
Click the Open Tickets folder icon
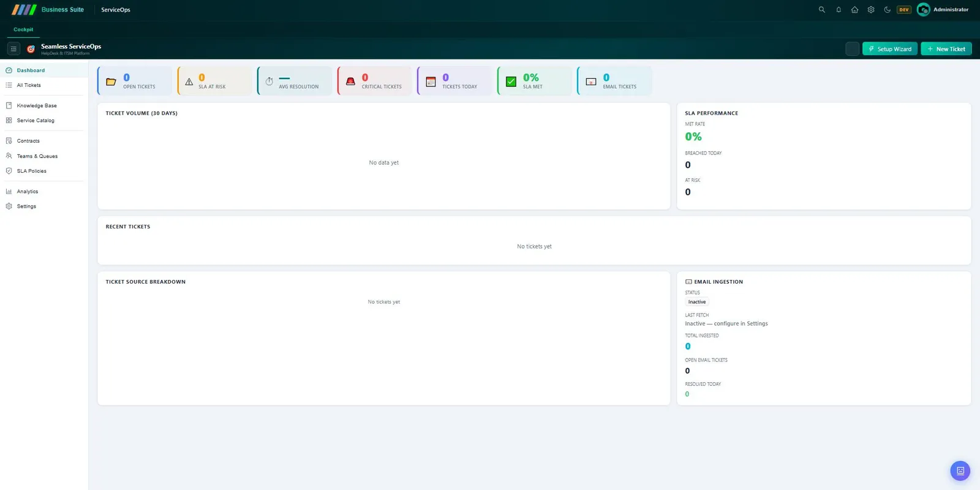point(111,81)
